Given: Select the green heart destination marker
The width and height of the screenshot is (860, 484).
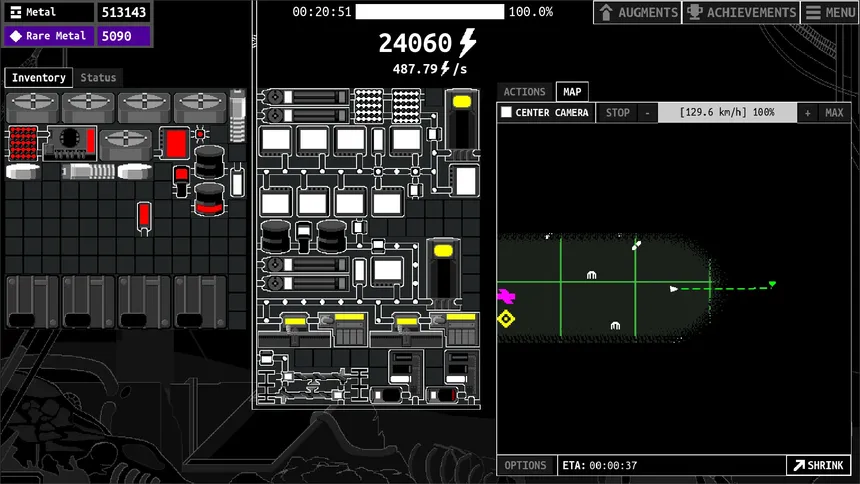Looking at the screenshot, I should [x=772, y=285].
